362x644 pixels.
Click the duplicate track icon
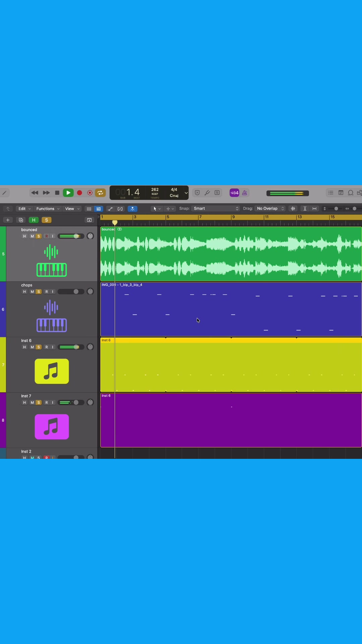21,220
